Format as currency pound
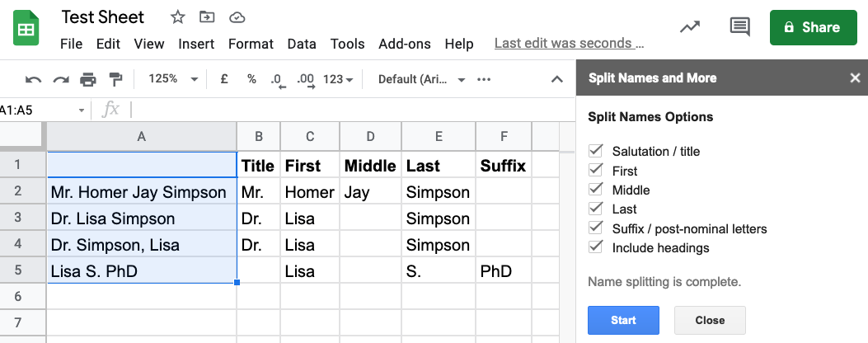Image resolution: width=868 pixels, height=343 pixels. 224,79
